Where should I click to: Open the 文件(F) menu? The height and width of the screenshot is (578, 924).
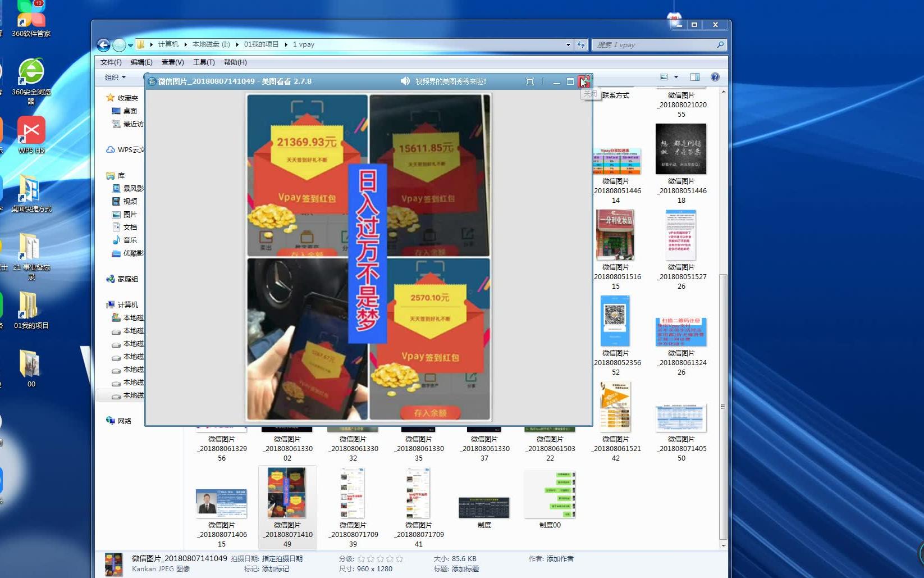pos(111,62)
